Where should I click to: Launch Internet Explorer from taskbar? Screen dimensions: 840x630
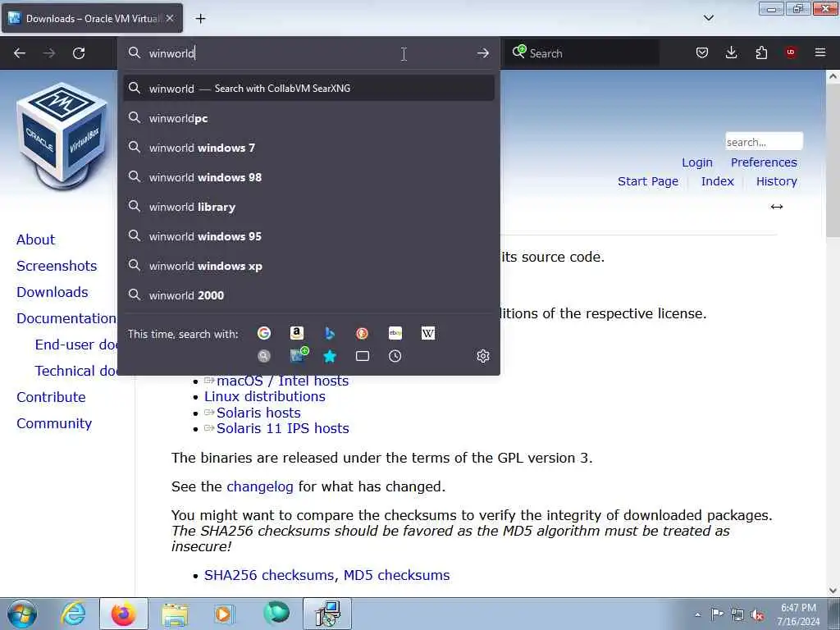pos(73,614)
